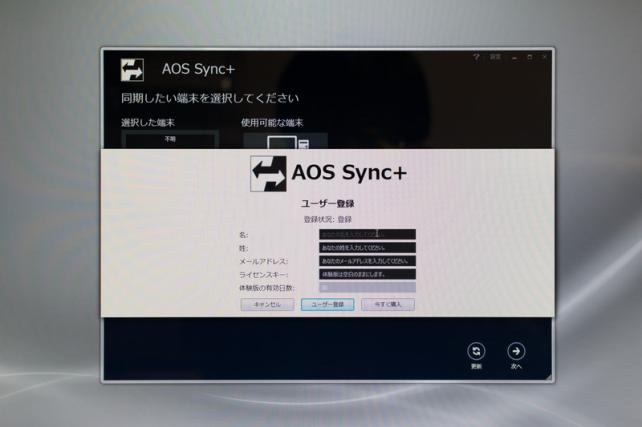Click the '同期したい端末を選択してください' heading text
The height and width of the screenshot is (427, 642).
[210, 98]
